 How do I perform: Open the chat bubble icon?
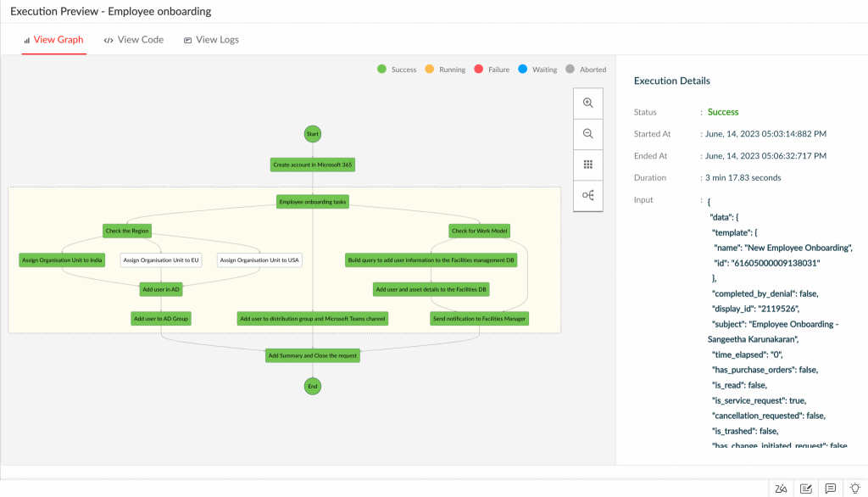click(x=831, y=489)
